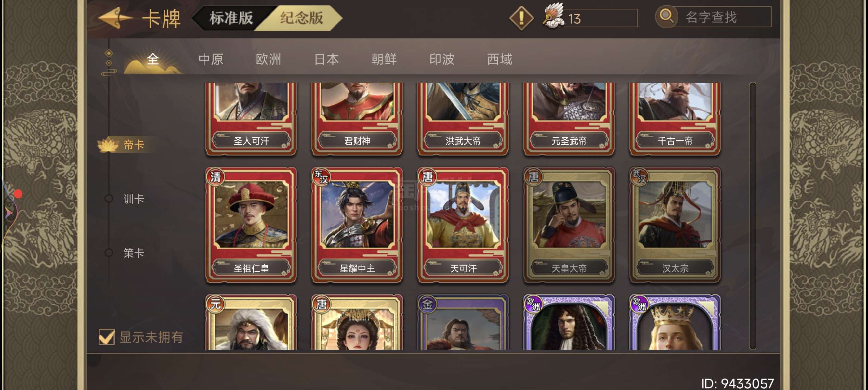This screenshot has height=390, width=868.
Task: Click the red dot floating side icon
Action: [x=18, y=194]
